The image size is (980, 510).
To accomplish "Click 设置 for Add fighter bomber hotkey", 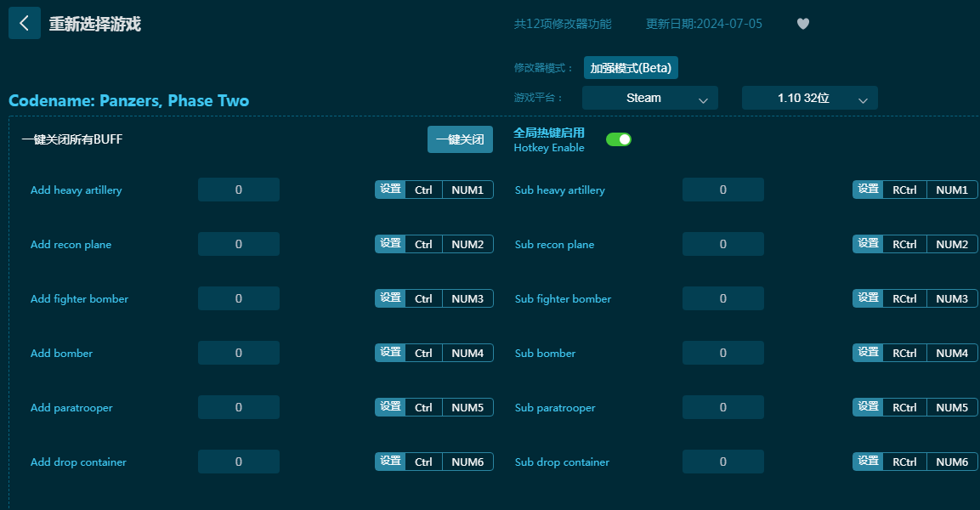I will [391, 298].
